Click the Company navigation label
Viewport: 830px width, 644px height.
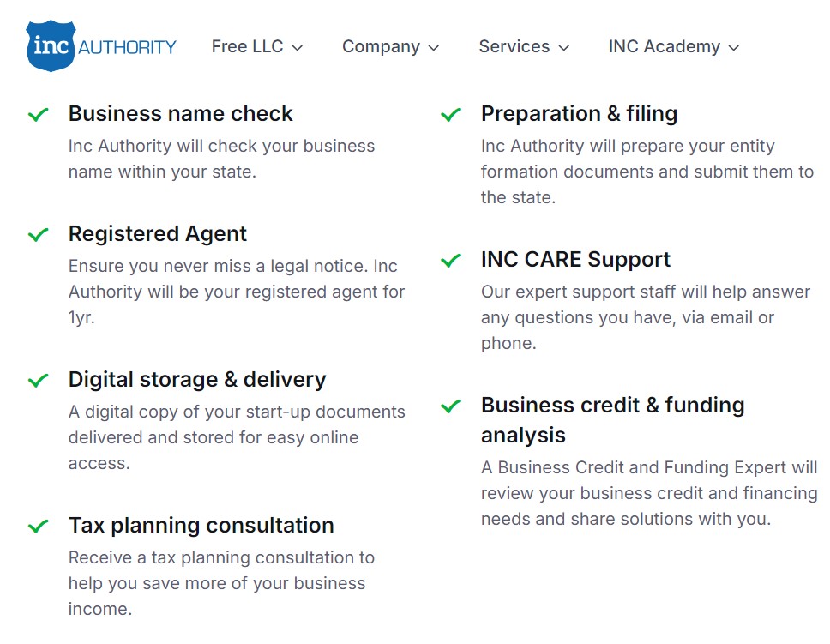381,46
